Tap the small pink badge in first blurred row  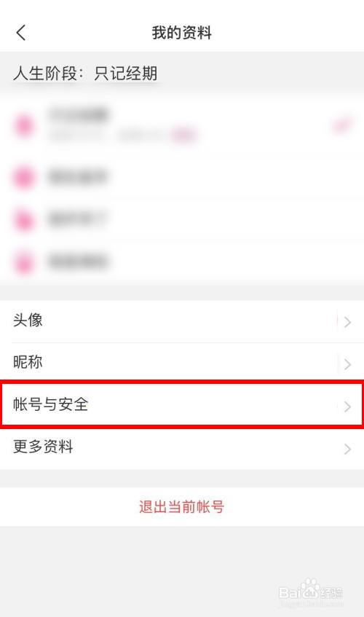point(183,135)
